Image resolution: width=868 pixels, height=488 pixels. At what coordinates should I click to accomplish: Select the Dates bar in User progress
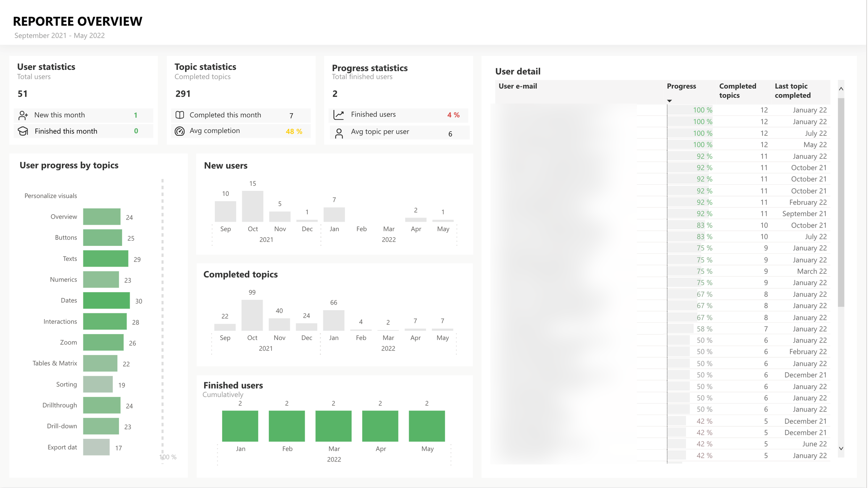point(106,300)
